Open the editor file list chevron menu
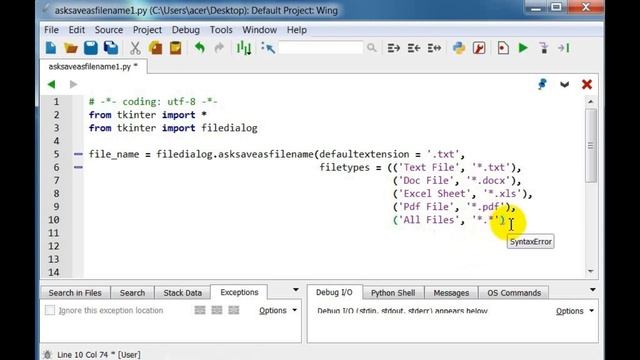Screen dimensions: 640x360 click(x=564, y=84)
